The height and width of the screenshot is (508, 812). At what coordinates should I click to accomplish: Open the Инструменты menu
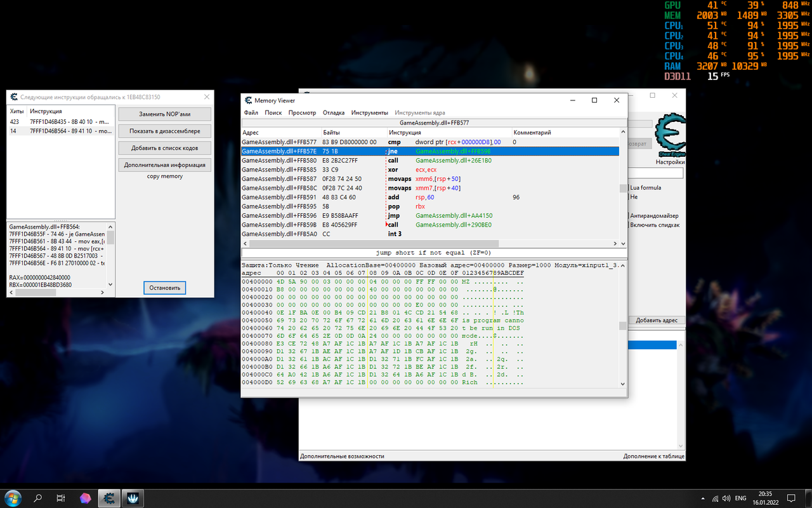[x=369, y=112]
